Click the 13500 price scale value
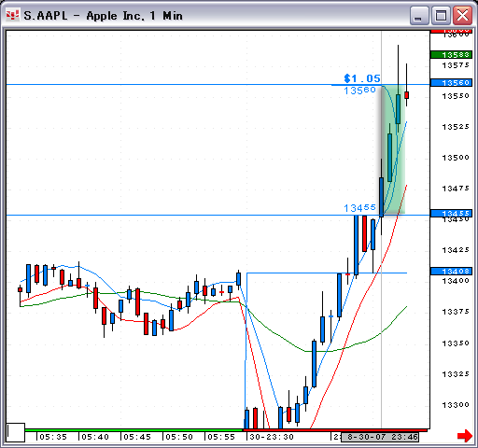This screenshot has height=448, width=478. (x=456, y=158)
